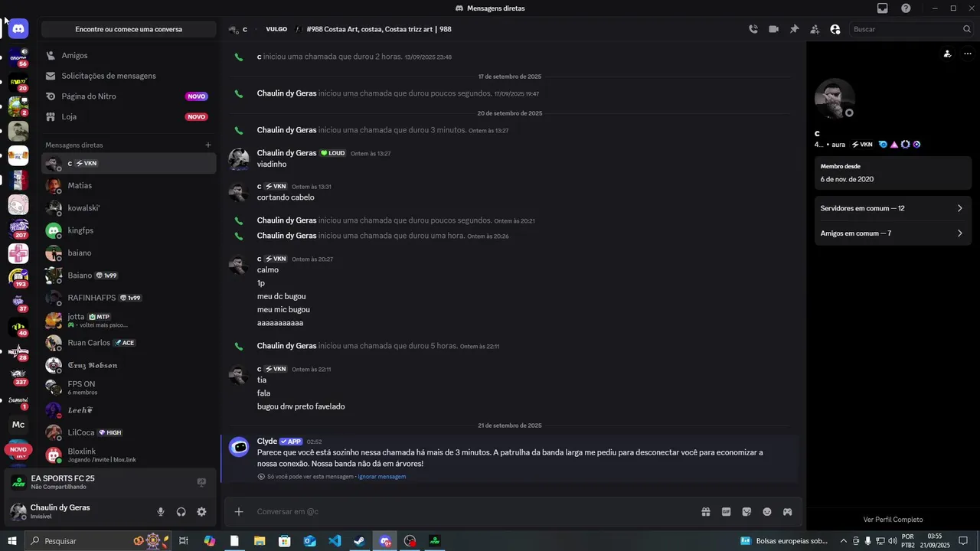
Task: Toggle microphone mute
Action: (161, 512)
